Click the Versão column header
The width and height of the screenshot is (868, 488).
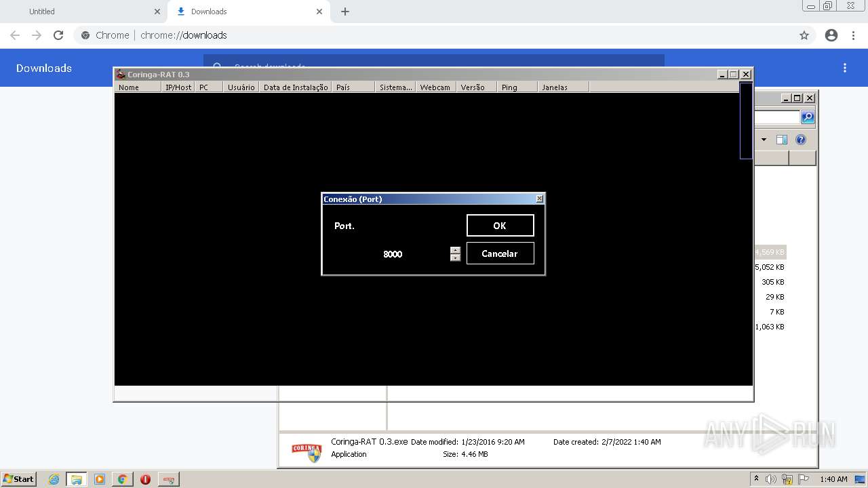pyautogui.click(x=476, y=87)
